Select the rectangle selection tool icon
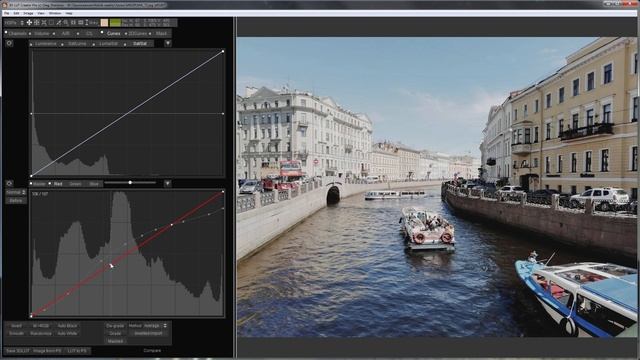This screenshot has height=360, width=640. [x=51, y=22]
